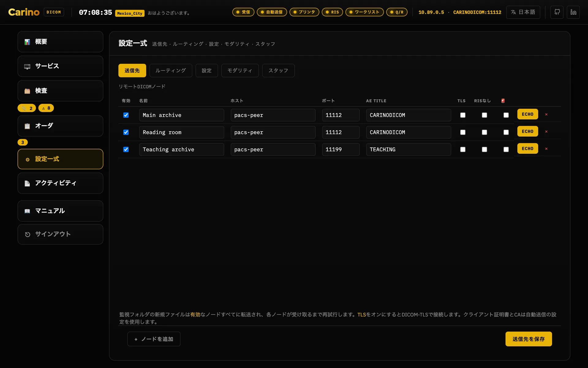This screenshot has height=368, width=588.
Task: Open 概要 overview in sidebar
Action: pyautogui.click(x=60, y=42)
